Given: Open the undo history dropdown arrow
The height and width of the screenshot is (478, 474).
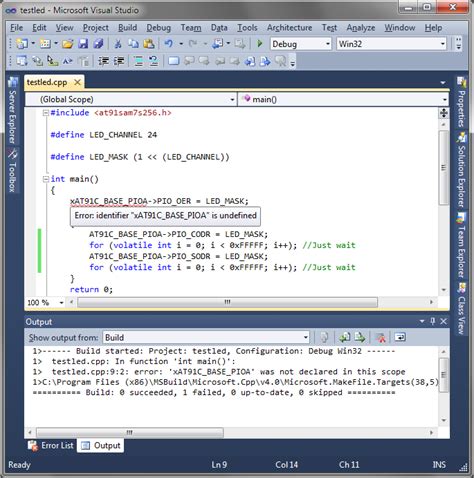Looking at the screenshot, I should pos(181,44).
